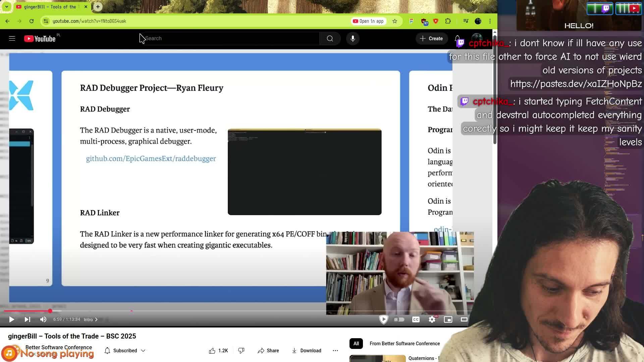Open the YouTube hamburger guide menu
This screenshot has height=362, width=644.
coord(12,39)
